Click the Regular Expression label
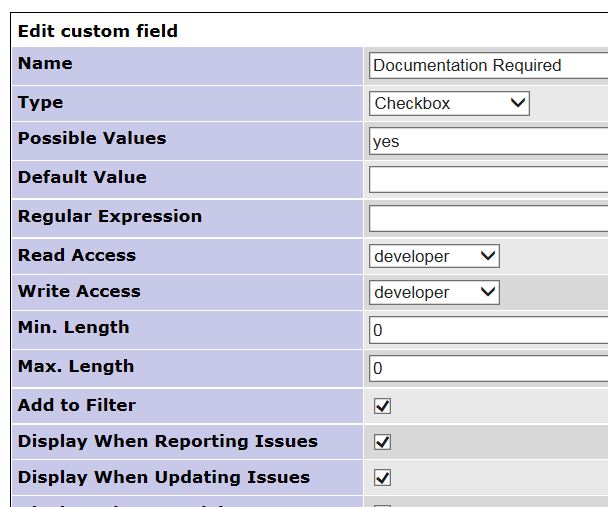608x507 pixels. [110, 216]
